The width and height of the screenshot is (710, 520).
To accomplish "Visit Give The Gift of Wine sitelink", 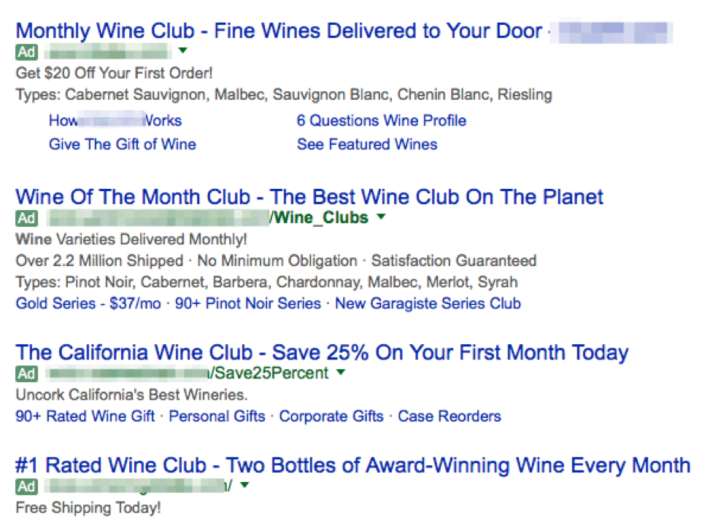I will pyautogui.click(x=122, y=144).
